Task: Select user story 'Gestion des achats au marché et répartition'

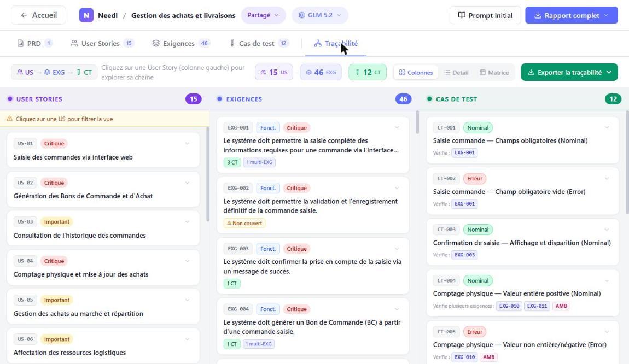Action: click(x=103, y=307)
